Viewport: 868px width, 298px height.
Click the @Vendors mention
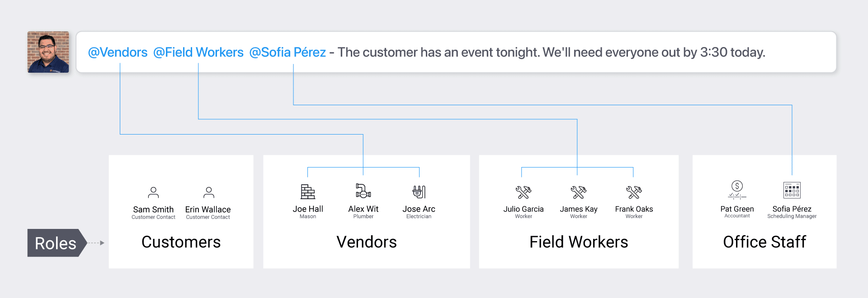(118, 52)
